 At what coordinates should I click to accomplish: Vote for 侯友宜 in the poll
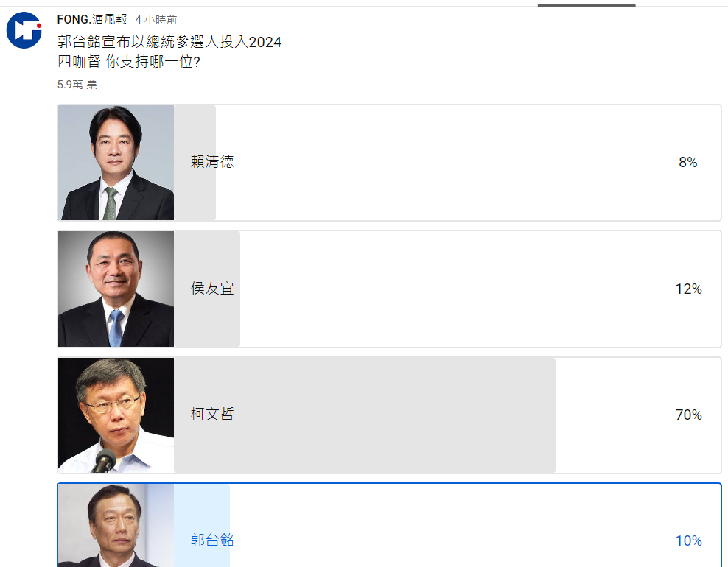442,289
